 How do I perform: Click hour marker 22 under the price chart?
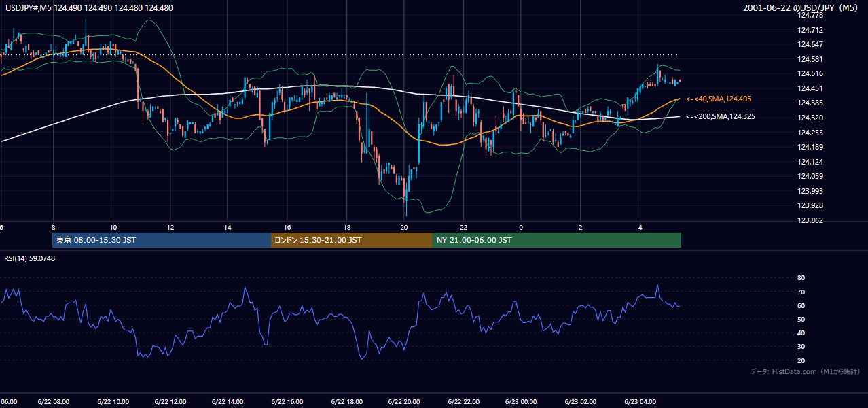(463, 227)
